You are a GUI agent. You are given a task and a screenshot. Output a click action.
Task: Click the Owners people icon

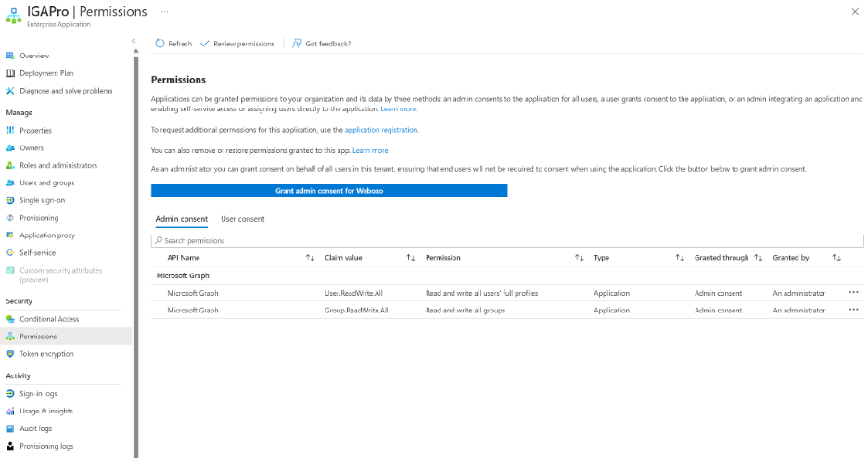10,147
